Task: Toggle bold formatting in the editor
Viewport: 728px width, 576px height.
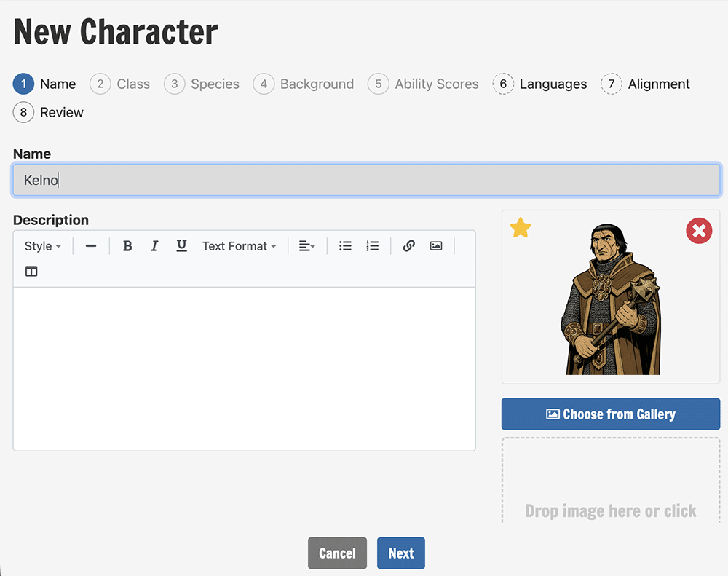Action: (x=127, y=245)
